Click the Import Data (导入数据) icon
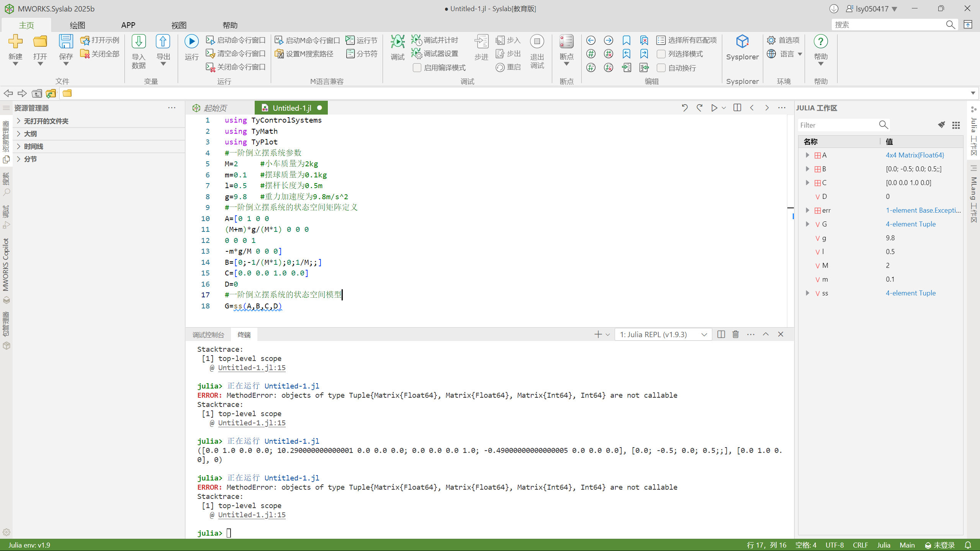 click(139, 41)
